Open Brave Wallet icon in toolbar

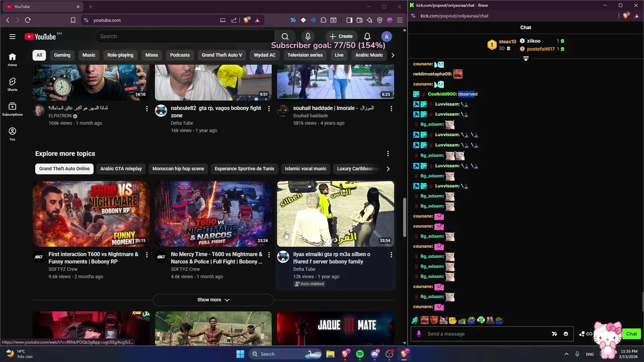pyautogui.click(x=359, y=20)
